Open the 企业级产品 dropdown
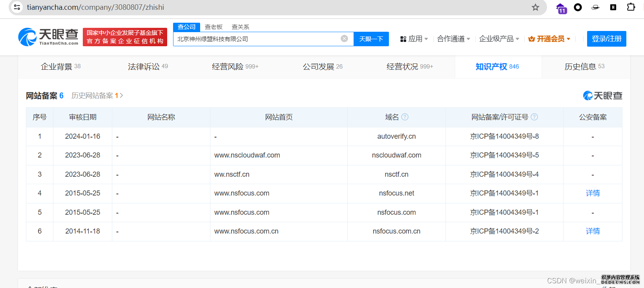The image size is (644, 288). point(499,39)
